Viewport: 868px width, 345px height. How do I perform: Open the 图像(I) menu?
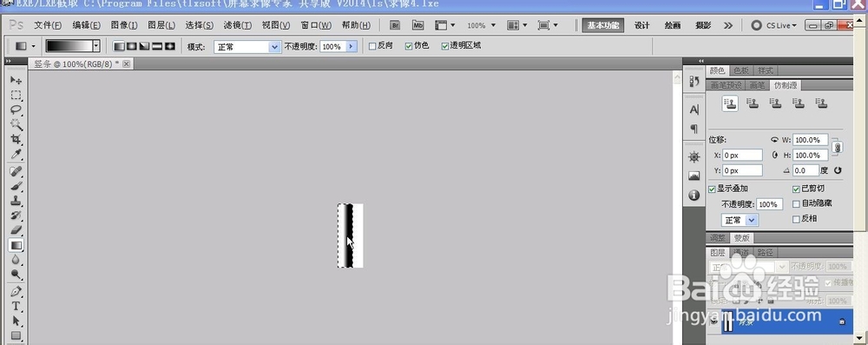click(x=124, y=25)
